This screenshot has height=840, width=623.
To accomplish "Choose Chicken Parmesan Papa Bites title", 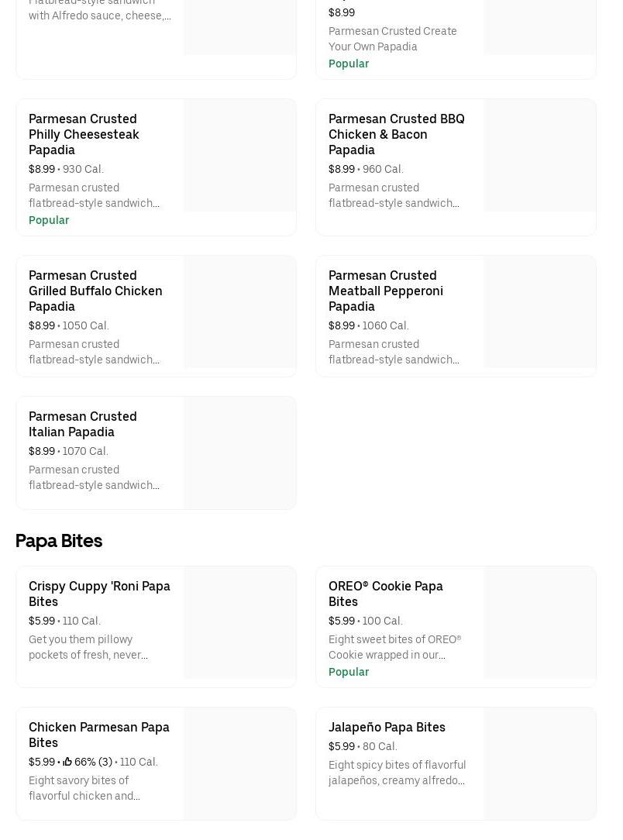I will [99, 735].
